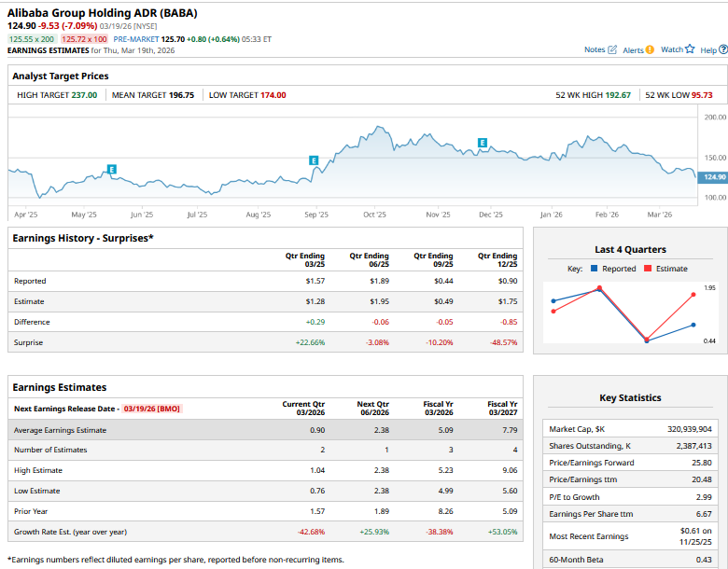Click the red Estimate legend square

click(649, 269)
